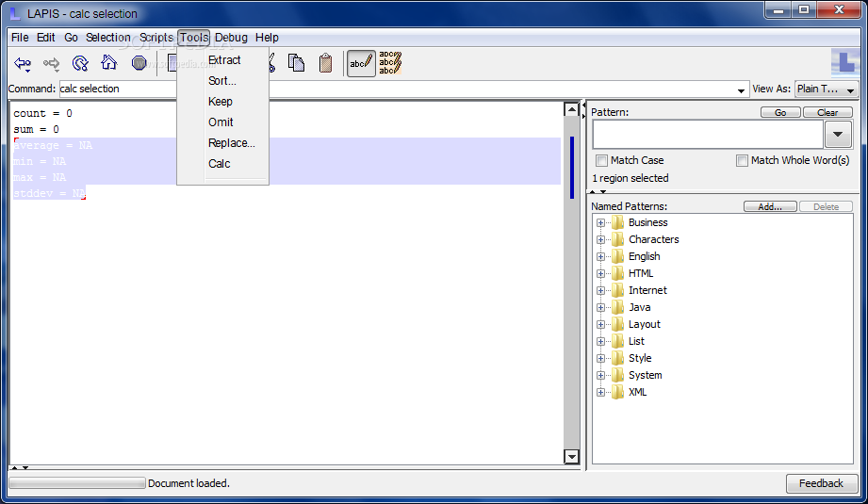Open the Command history dropdown arrow

(x=741, y=90)
